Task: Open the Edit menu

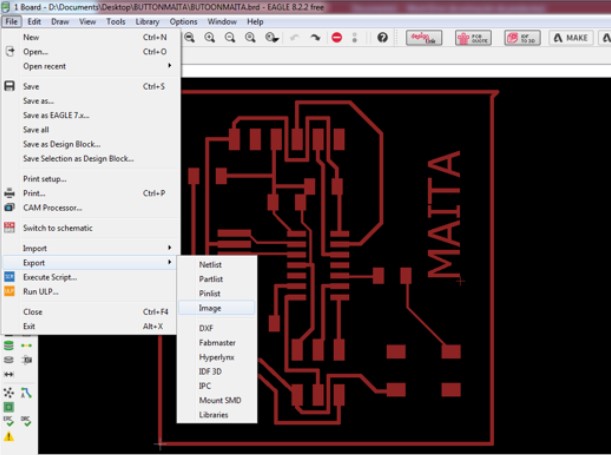Action: [34, 21]
